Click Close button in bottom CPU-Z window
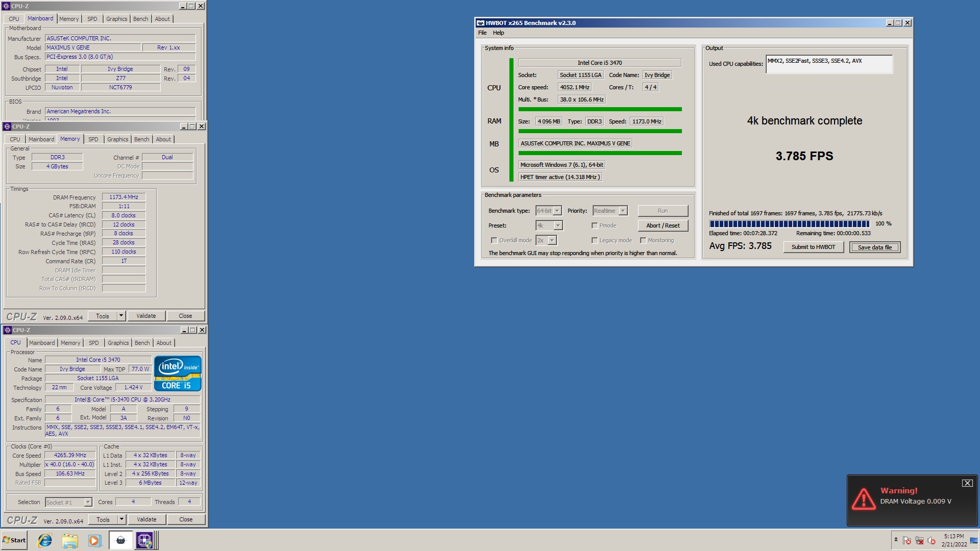Screen dimensions: 980x551 [186, 520]
